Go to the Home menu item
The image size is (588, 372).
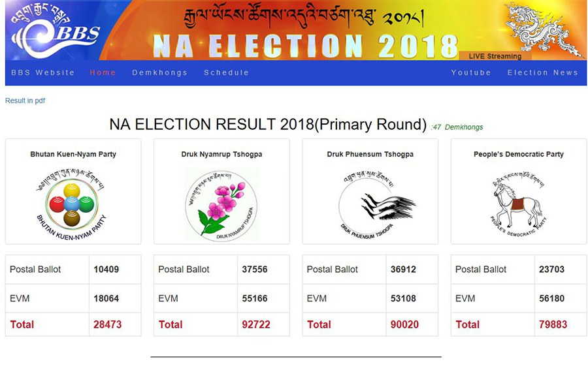tap(103, 72)
